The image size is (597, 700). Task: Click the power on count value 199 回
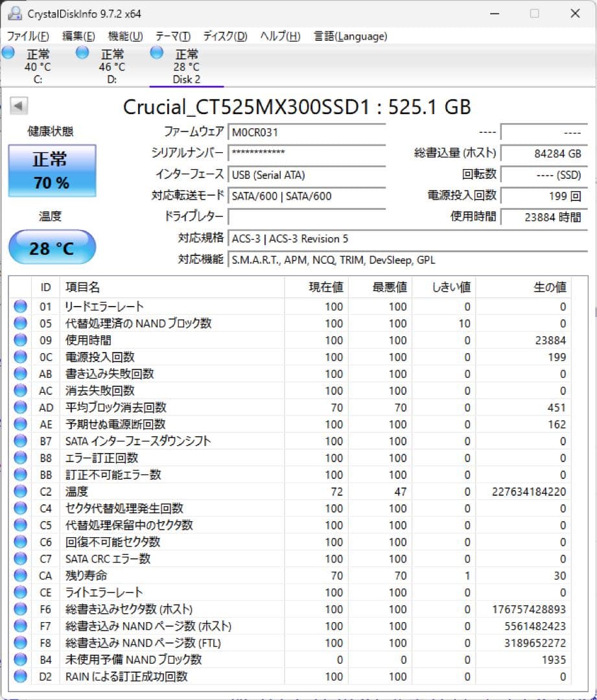(544, 196)
